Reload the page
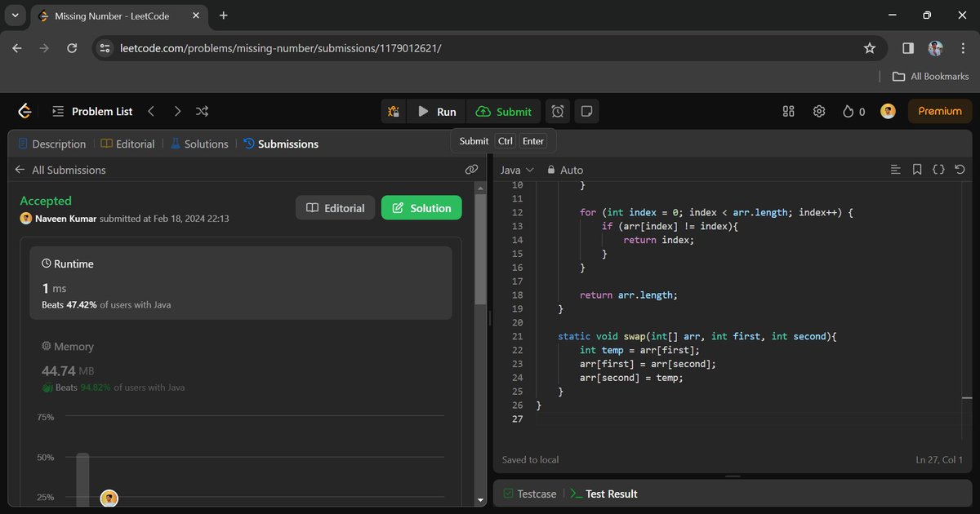 72,48
